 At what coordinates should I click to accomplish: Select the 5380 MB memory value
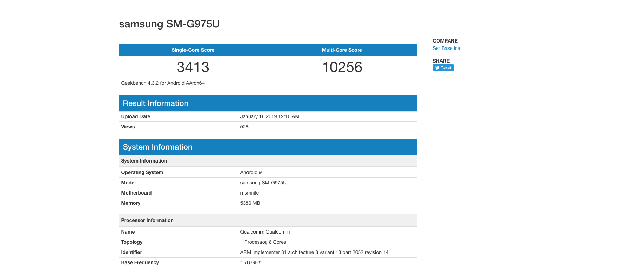[250, 203]
